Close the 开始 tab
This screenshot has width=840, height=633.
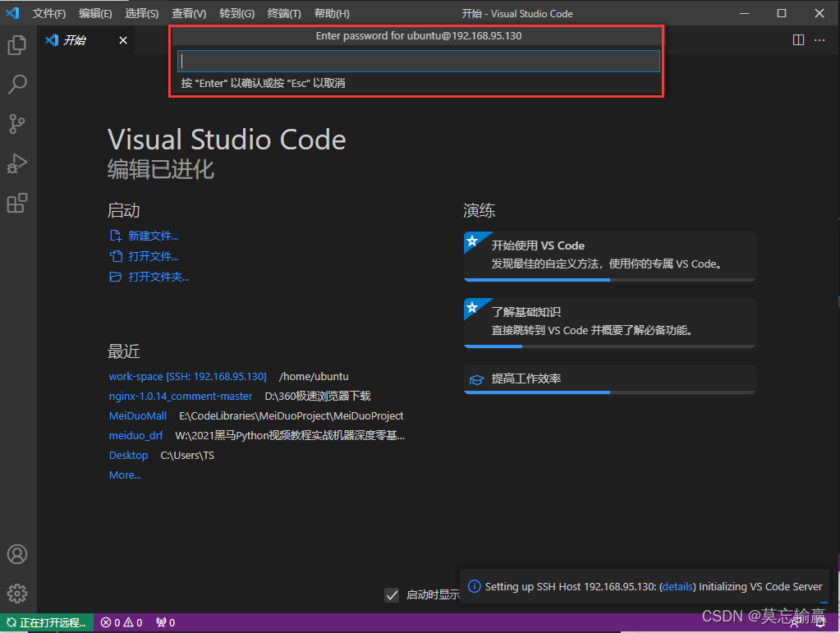(x=123, y=40)
